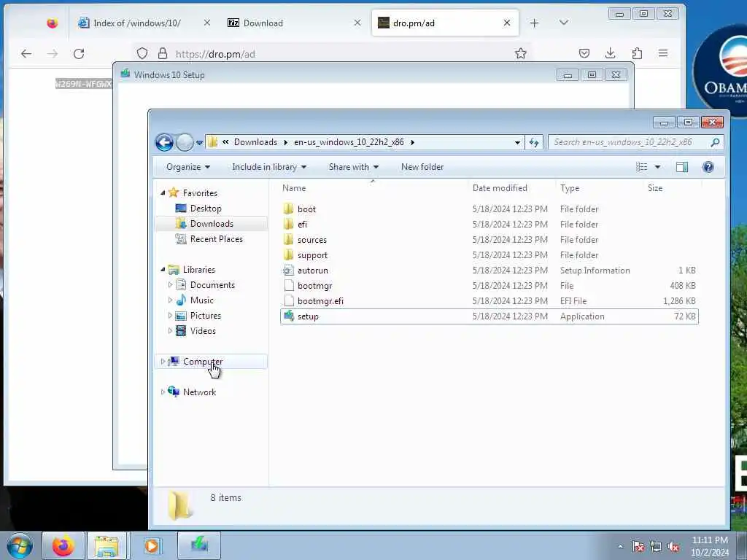This screenshot has height=560, width=747.
Task: Select the sources folder
Action: click(x=489, y=239)
